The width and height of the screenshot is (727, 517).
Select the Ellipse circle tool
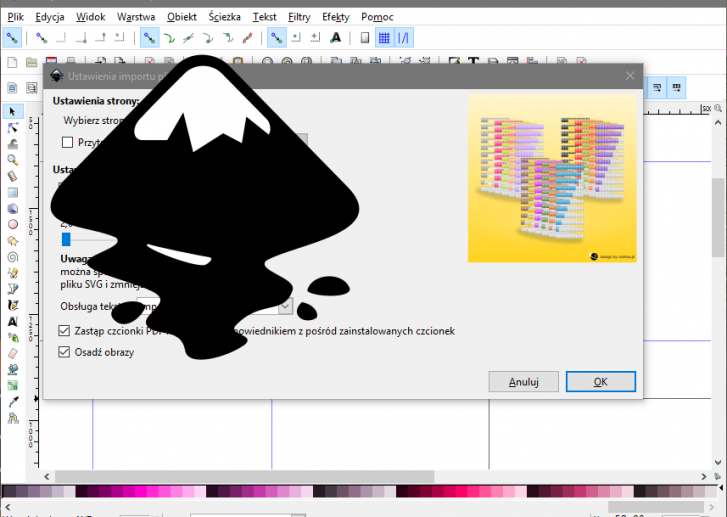click(13, 224)
